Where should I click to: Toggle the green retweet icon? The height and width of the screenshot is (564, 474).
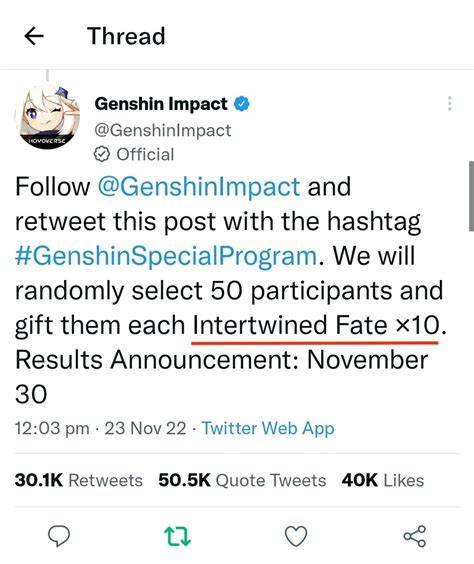click(x=177, y=536)
